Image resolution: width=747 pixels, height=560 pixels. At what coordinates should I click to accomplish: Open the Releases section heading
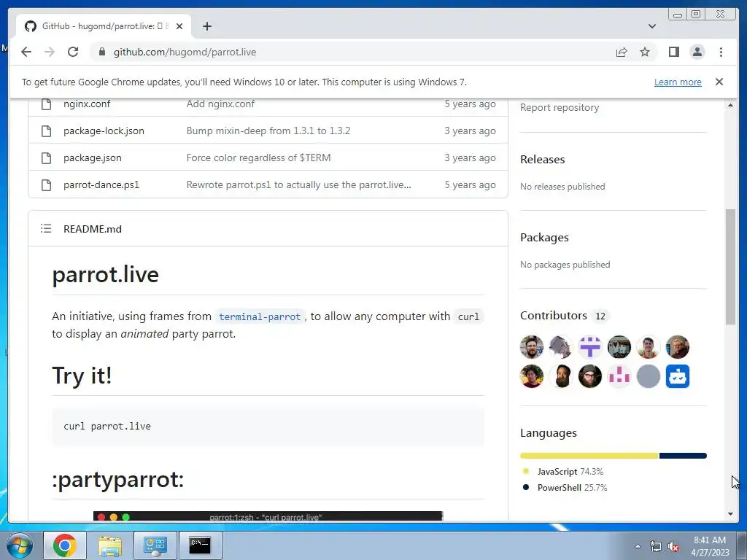click(543, 160)
